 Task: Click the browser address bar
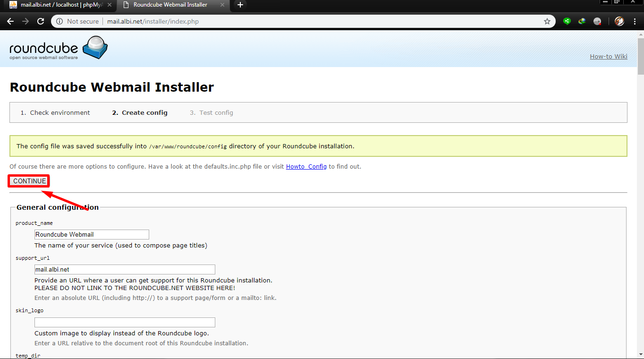tap(302, 21)
